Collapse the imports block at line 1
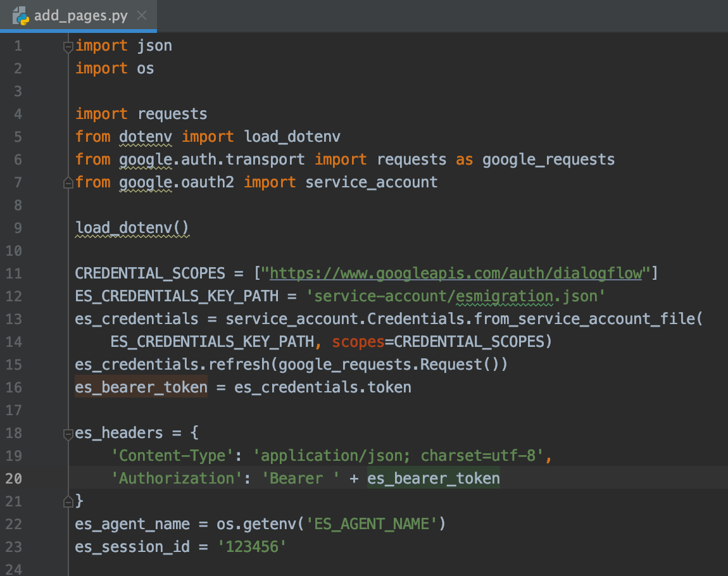Viewport: 728px width, 576px height. tap(68, 46)
